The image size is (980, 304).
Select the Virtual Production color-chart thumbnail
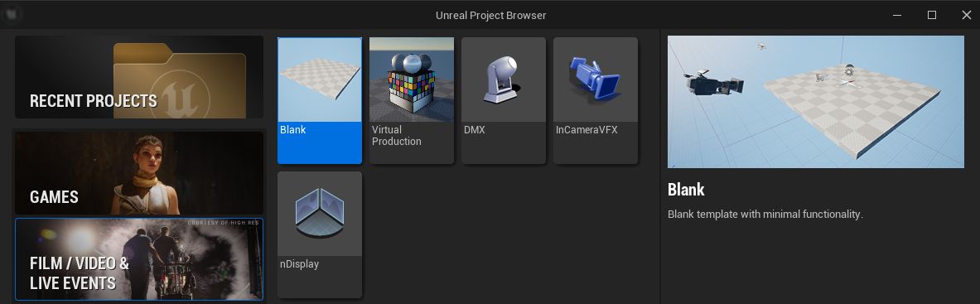pyautogui.click(x=411, y=80)
